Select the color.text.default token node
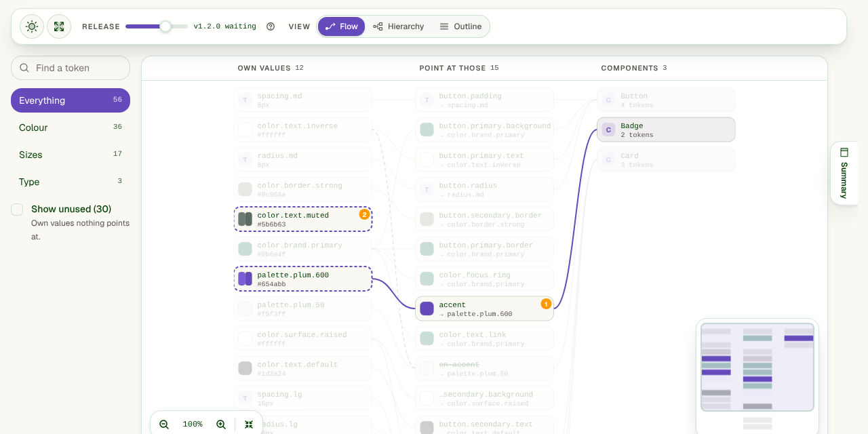 [x=303, y=369]
